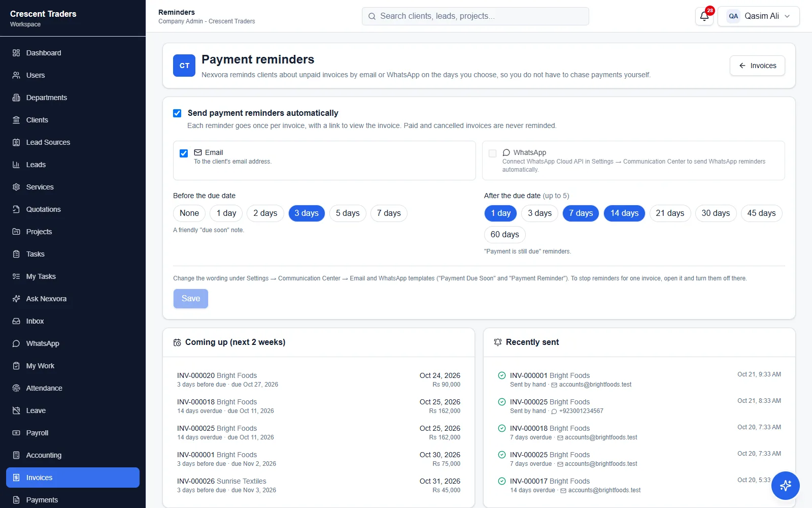Open the notifications bell icon
The image size is (812, 508).
point(704,16)
